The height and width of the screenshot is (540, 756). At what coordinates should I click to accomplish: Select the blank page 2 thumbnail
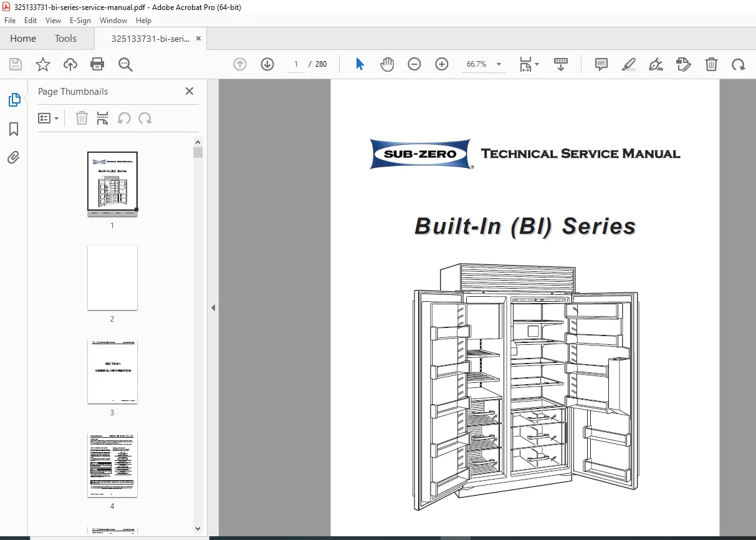pyautogui.click(x=112, y=277)
